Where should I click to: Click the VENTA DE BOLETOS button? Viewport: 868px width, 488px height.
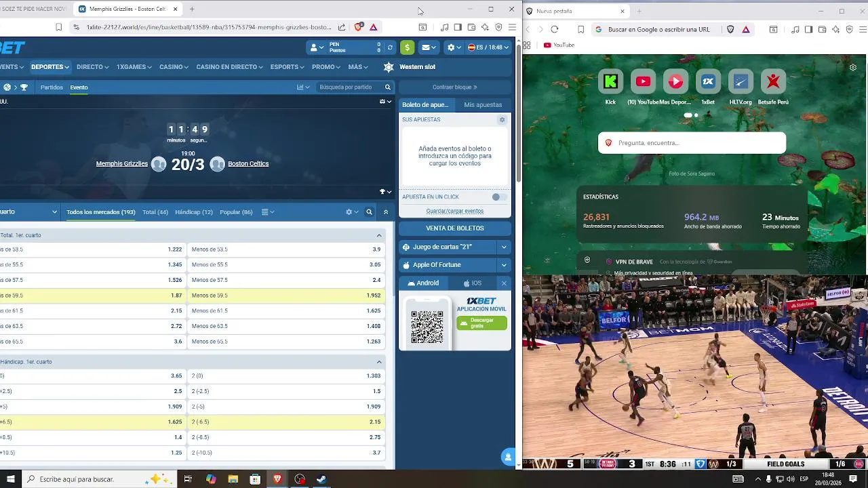pos(454,228)
